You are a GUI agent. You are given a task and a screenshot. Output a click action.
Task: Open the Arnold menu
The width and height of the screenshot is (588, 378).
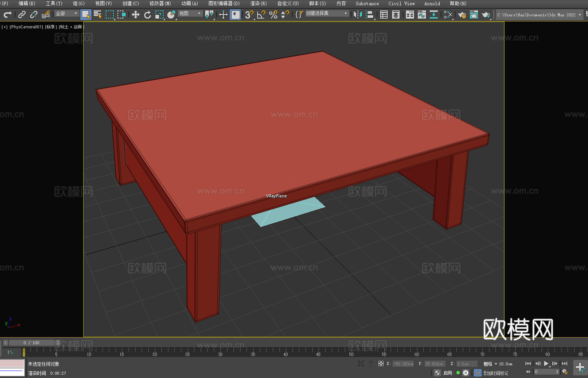click(x=432, y=4)
